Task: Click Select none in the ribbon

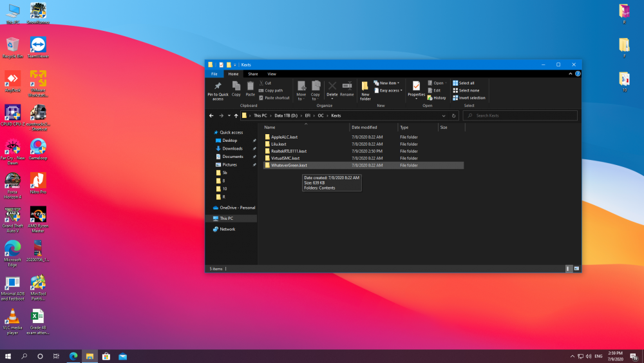Action: click(466, 90)
